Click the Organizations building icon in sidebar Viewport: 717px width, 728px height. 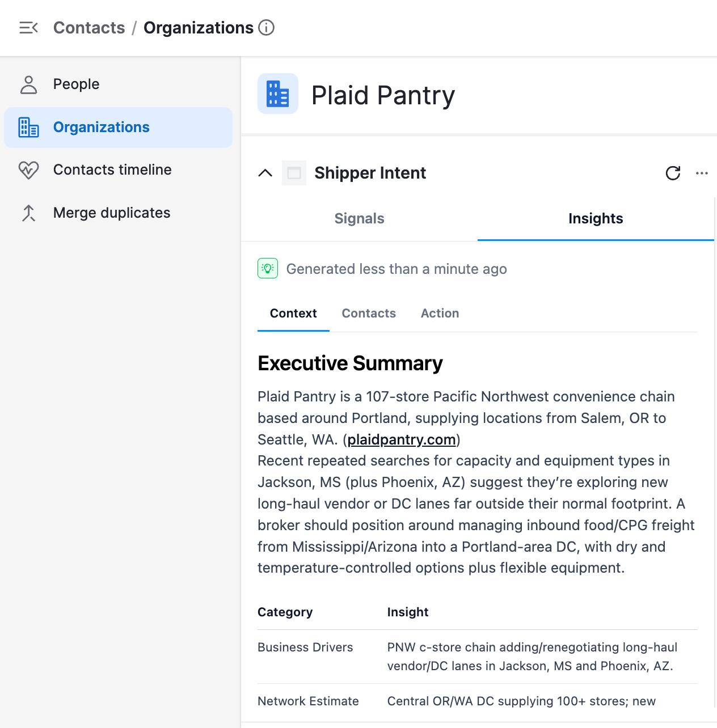coord(28,128)
